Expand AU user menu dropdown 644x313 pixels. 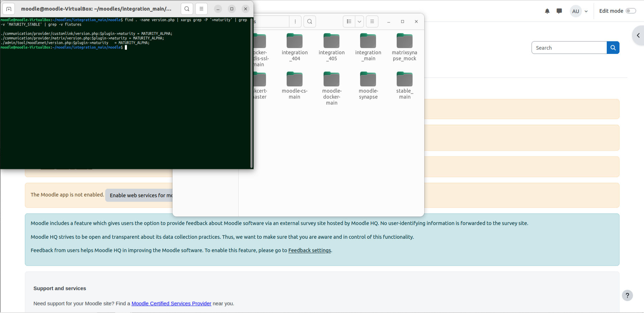[586, 11]
